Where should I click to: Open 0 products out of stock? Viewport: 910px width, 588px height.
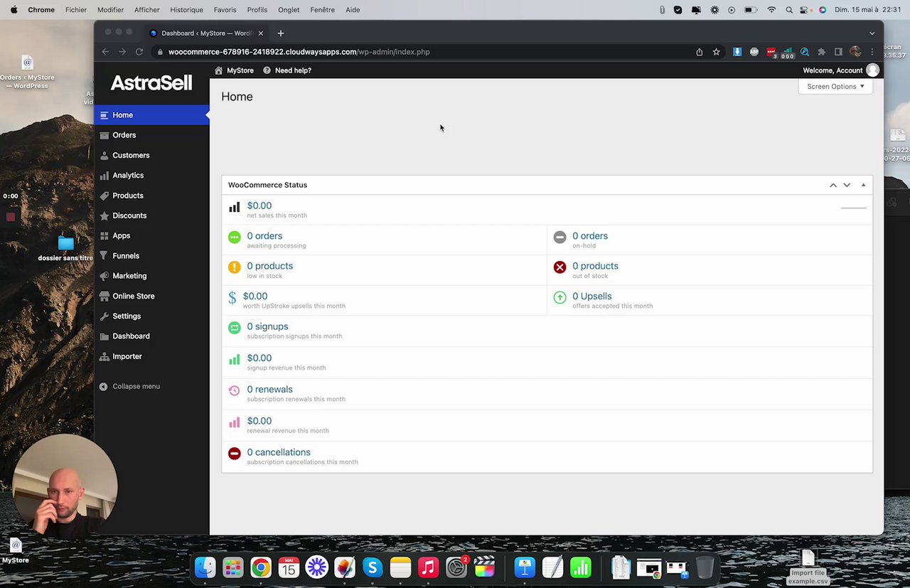tap(595, 266)
